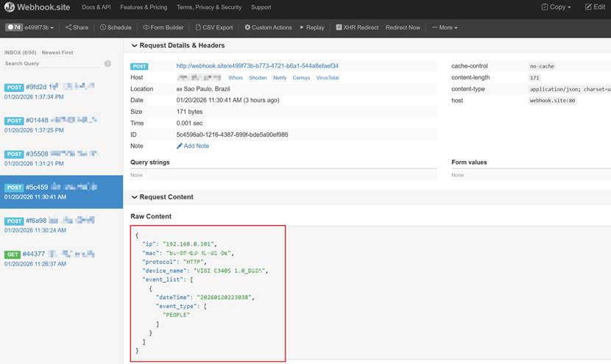Click the Newest First sort label
This screenshot has height=364, width=611.
pos(57,52)
